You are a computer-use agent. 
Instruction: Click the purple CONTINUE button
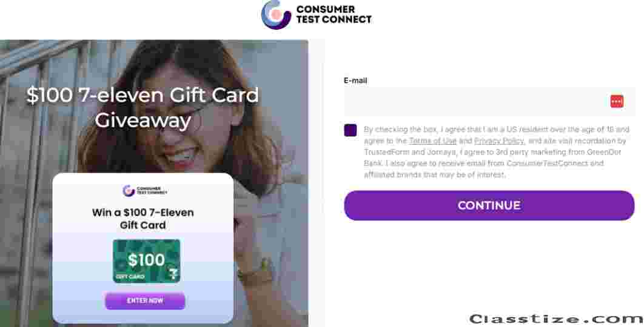coord(489,205)
